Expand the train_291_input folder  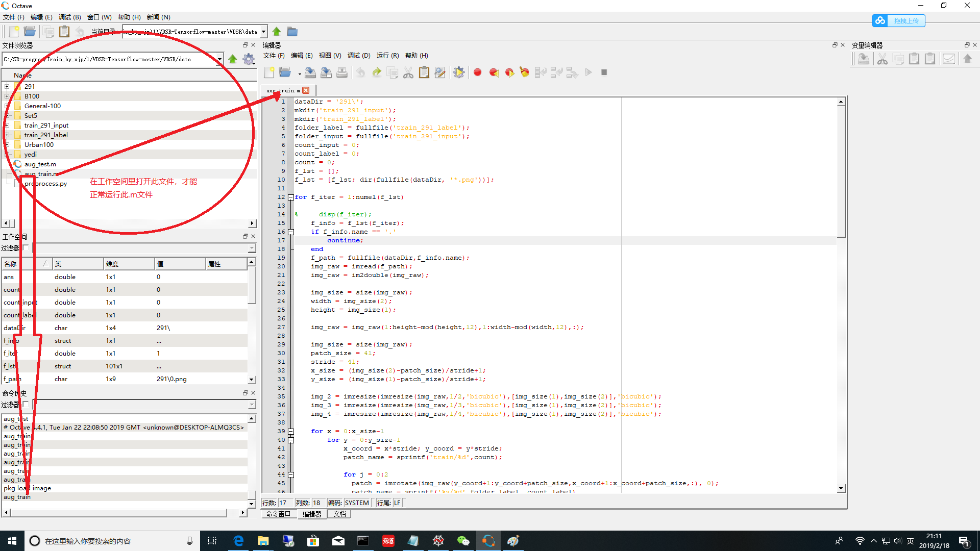click(7, 126)
